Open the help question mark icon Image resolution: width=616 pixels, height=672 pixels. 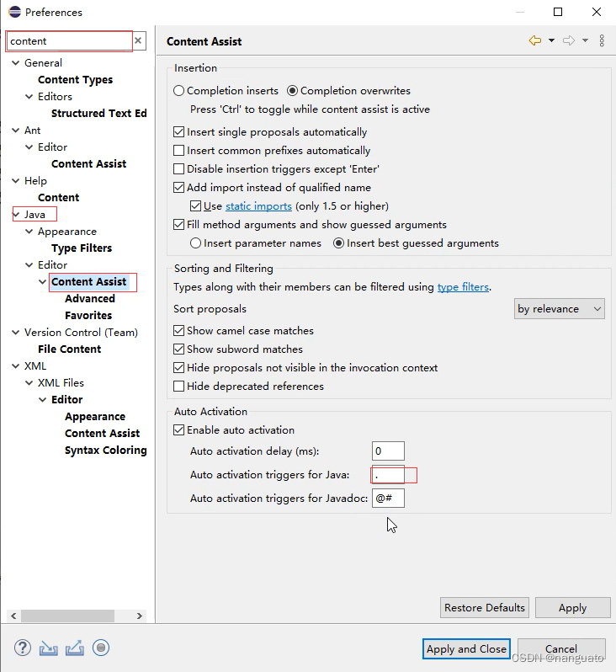tap(22, 648)
